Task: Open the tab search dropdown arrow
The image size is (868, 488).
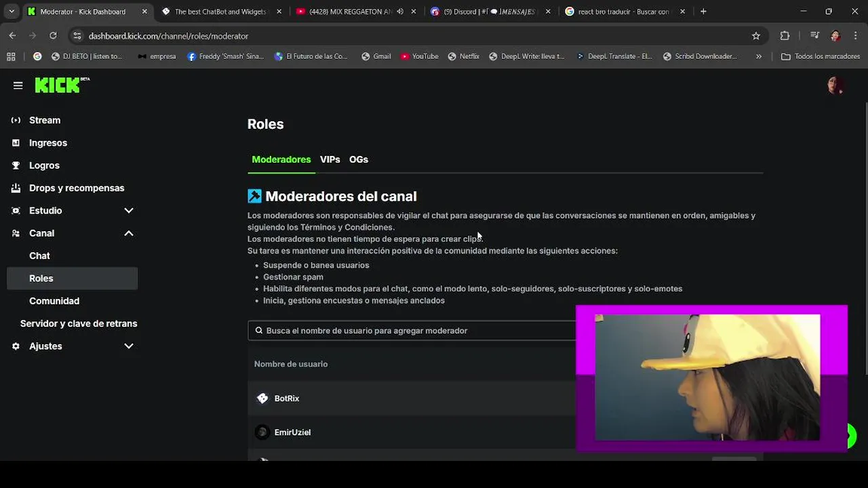Action: coord(12,12)
